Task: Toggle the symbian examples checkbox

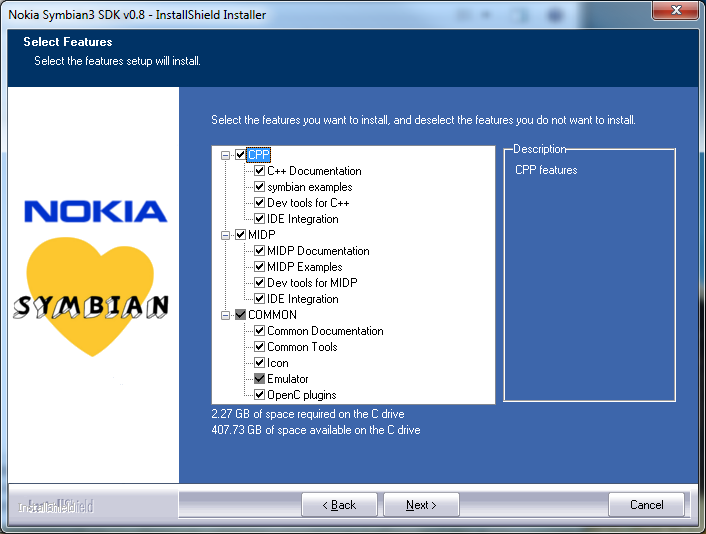Action: 259,187
